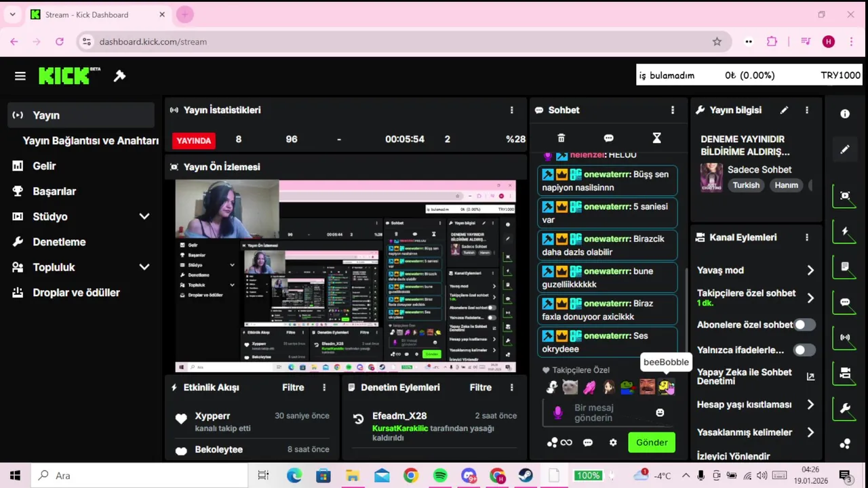868x488 pixels.
Task: Open the Etkinlik Akışı three-dot menu
Action: [324, 388]
